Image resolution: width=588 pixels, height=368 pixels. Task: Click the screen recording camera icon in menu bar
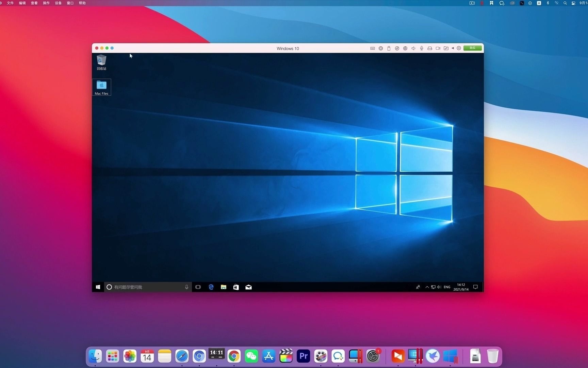tap(472, 3)
